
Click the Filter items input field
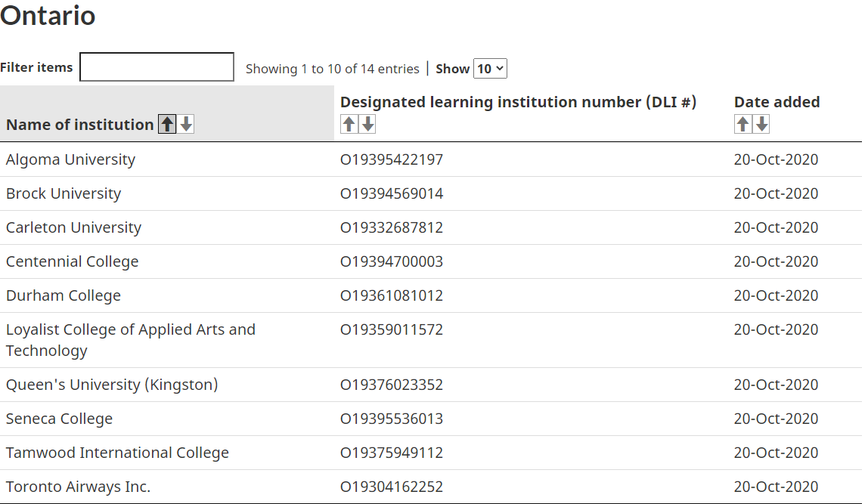point(157,67)
